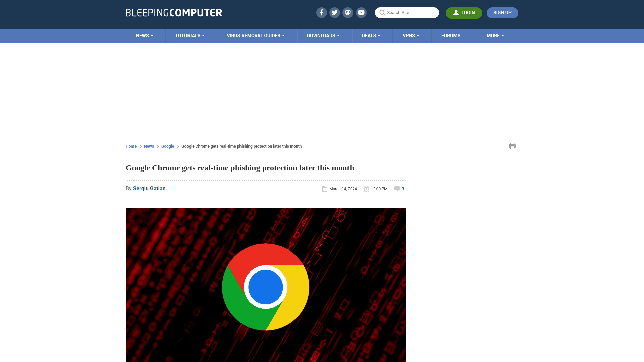The width and height of the screenshot is (644, 362).
Task: Click the comments count icon
Action: coord(397,189)
